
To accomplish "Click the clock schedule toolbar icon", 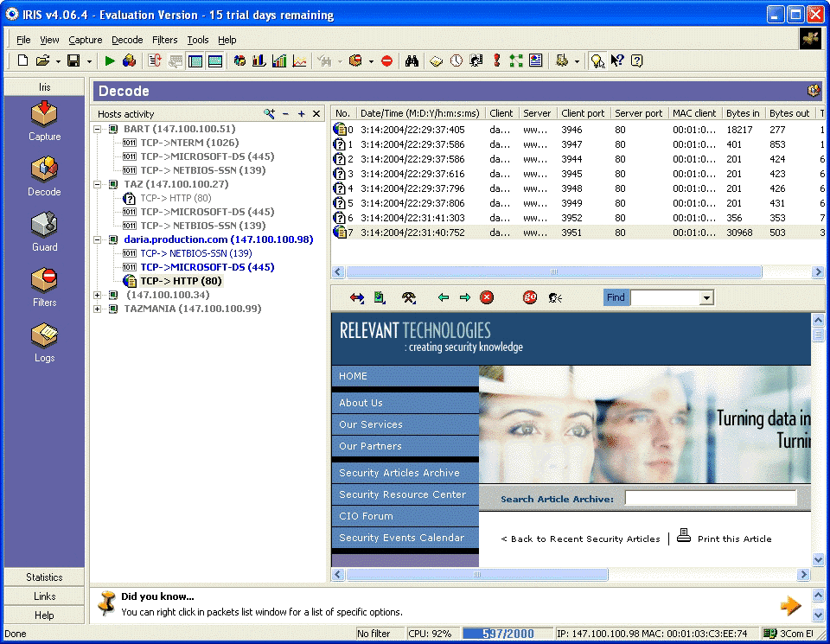I will (x=456, y=61).
